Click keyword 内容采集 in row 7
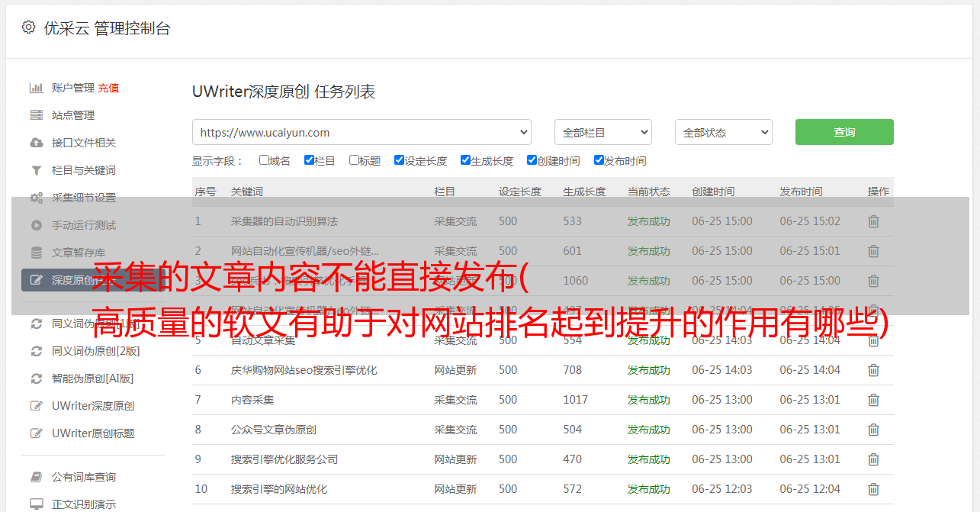Screen dimensions: 980x512 click(x=252, y=400)
